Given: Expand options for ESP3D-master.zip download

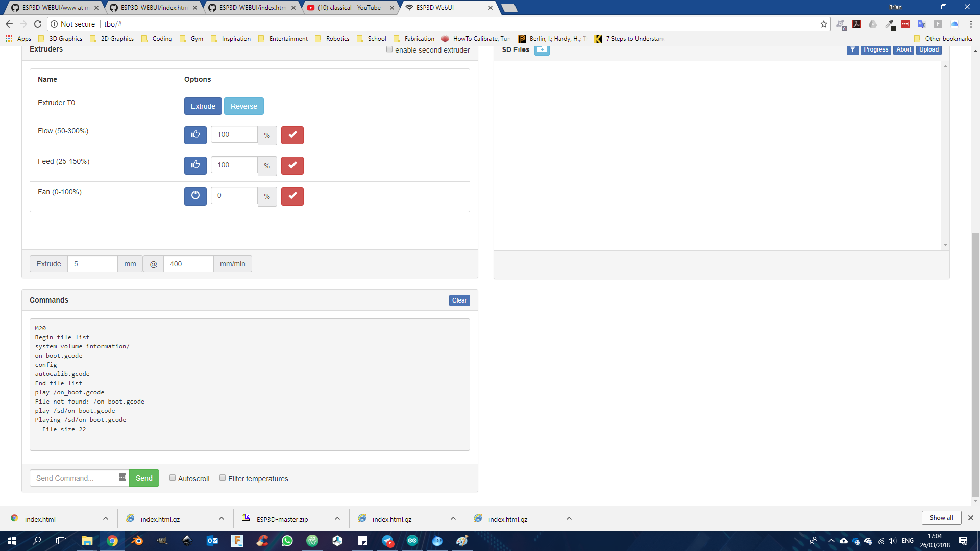Looking at the screenshot, I should [337, 519].
